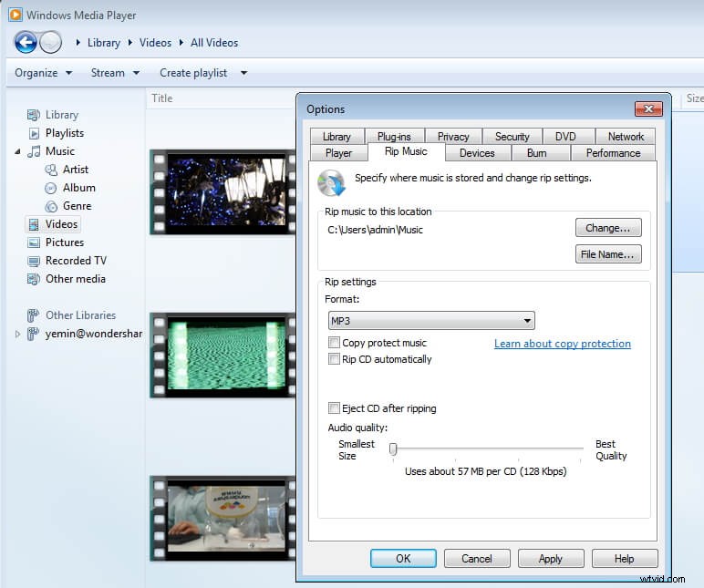This screenshot has height=588, width=704.
Task: Click the File Name... button
Action: click(x=608, y=254)
